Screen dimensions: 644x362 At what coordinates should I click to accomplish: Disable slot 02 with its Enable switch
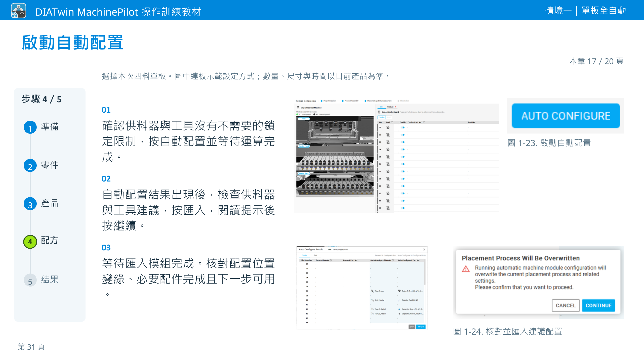pyautogui.click(x=403, y=135)
